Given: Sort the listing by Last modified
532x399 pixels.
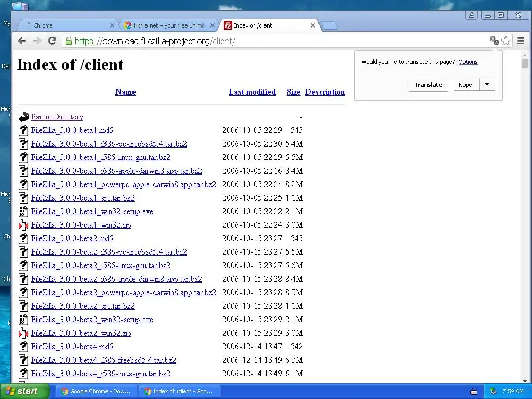Looking at the screenshot, I should [252, 92].
